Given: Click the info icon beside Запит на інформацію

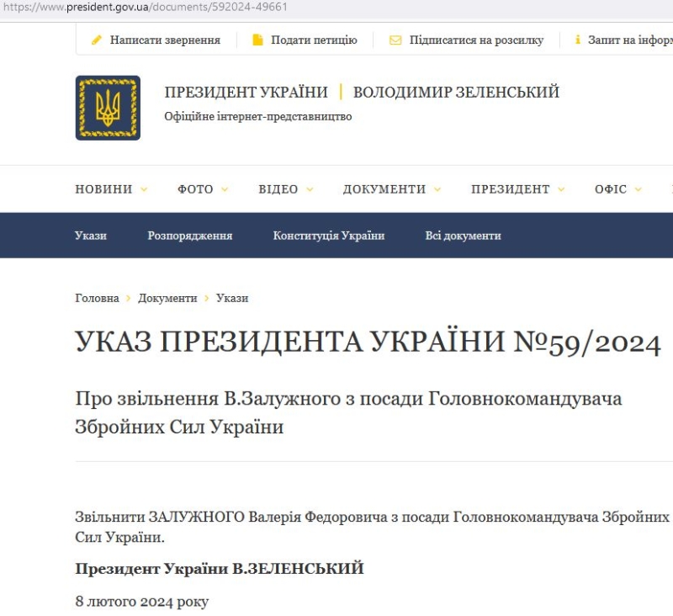Looking at the screenshot, I should (x=578, y=40).
